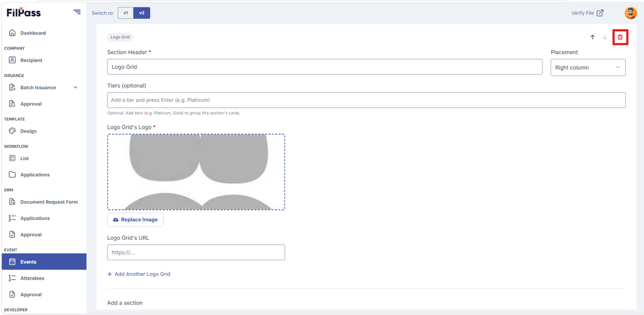Click the optional tiers helper text
The width and height of the screenshot is (644, 315).
[174, 113]
